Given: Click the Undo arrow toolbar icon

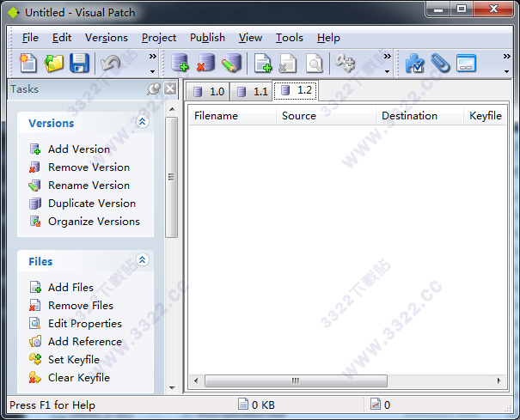Looking at the screenshot, I should [110, 63].
